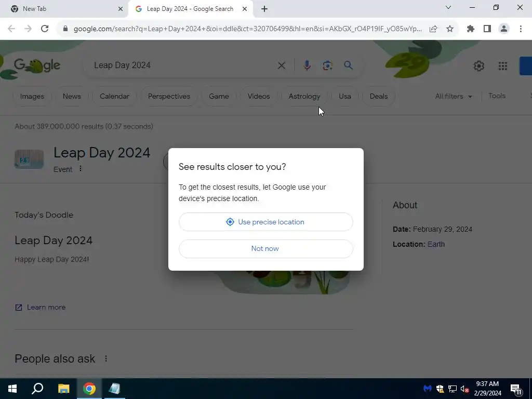Click the 'Happy Leap Day 2024!' text
Image resolution: width=532 pixels, height=399 pixels.
pyautogui.click(x=51, y=260)
